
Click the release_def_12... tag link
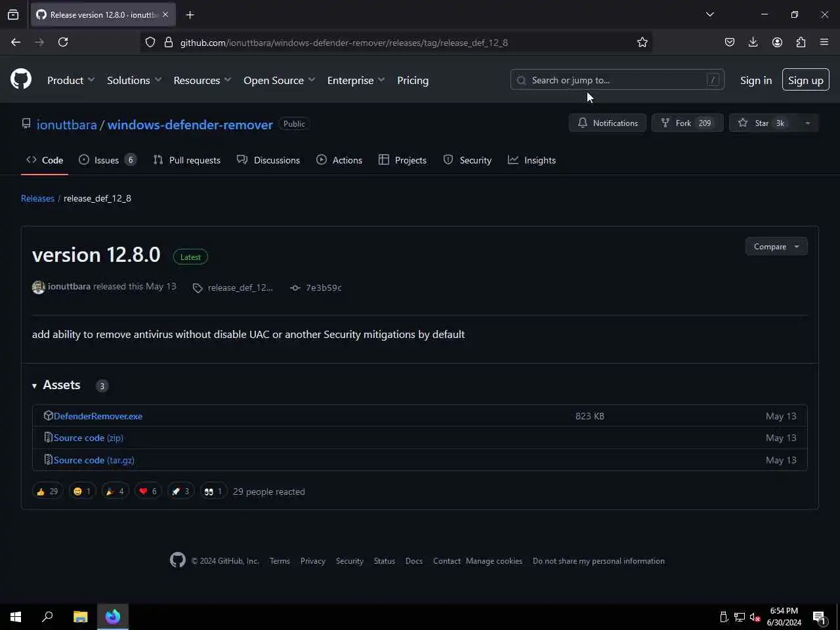click(x=240, y=287)
